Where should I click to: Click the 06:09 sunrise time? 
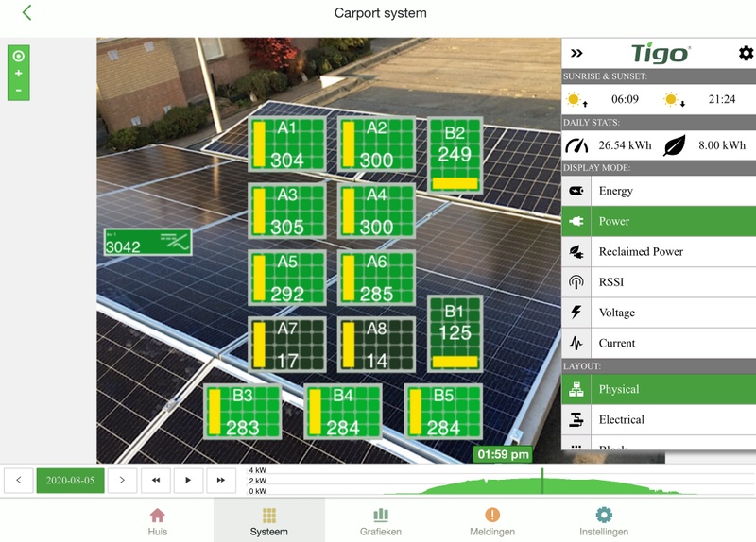click(625, 100)
